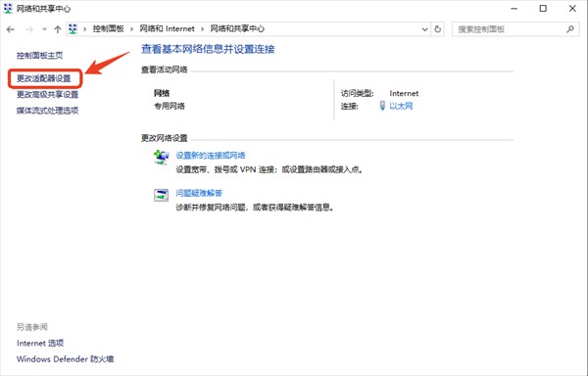Open Internet 选项 link
Image resolution: width=588 pixels, height=376 pixels.
40,343
